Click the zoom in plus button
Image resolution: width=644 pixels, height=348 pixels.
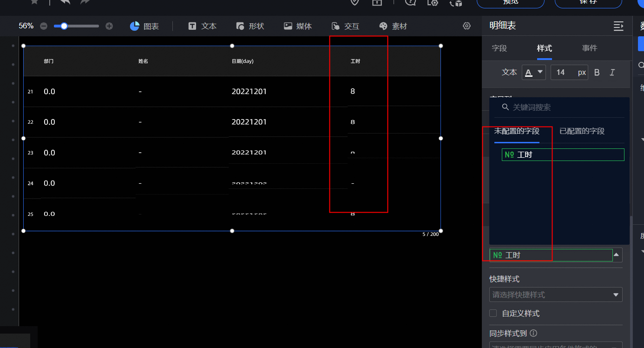click(x=109, y=26)
